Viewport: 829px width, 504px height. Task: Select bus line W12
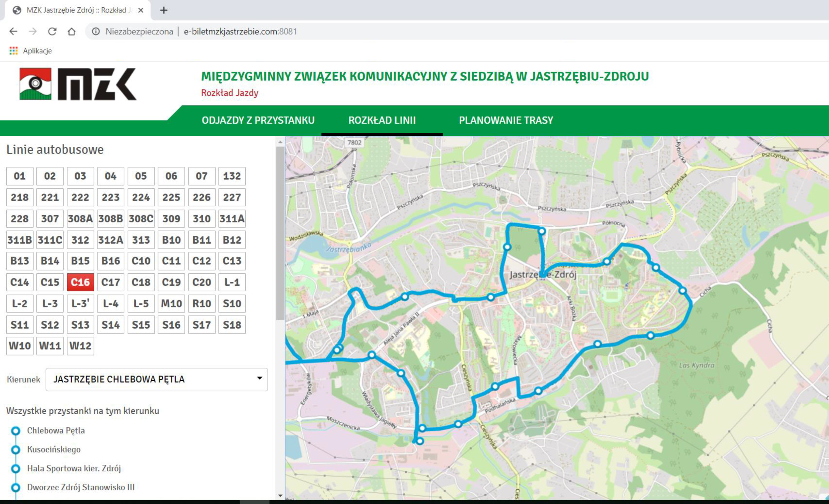pyautogui.click(x=80, y=346)
